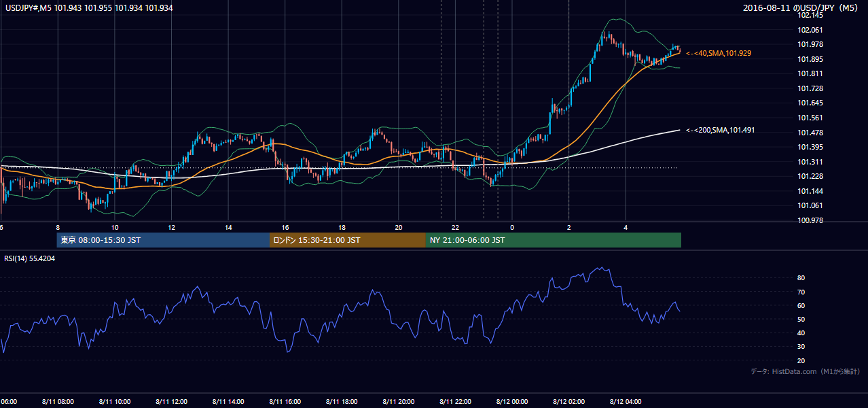This screenshot has height=408, width=868.
Task: Click the 東京 08:00-15:30 JST session bar
Action: (x=163, y=240)
